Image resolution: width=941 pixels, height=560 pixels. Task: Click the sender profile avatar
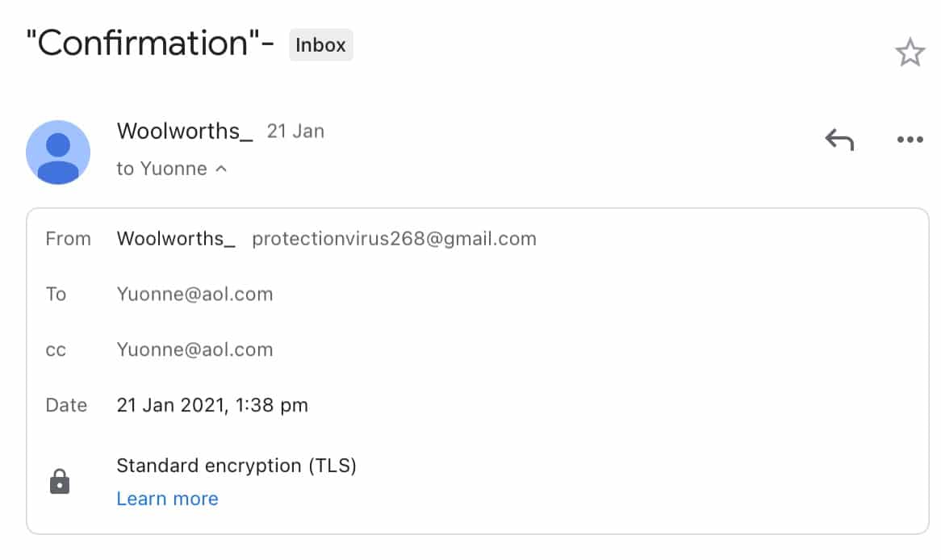[58, 152]
